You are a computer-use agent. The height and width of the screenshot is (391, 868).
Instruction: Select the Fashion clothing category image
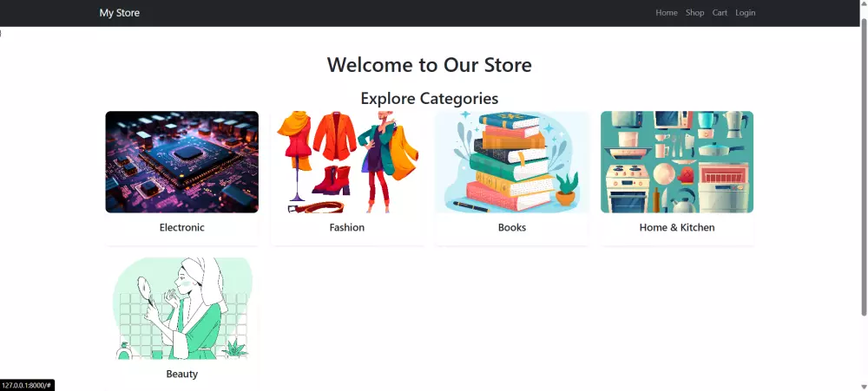pyautogui.click(x=347, y=162)
